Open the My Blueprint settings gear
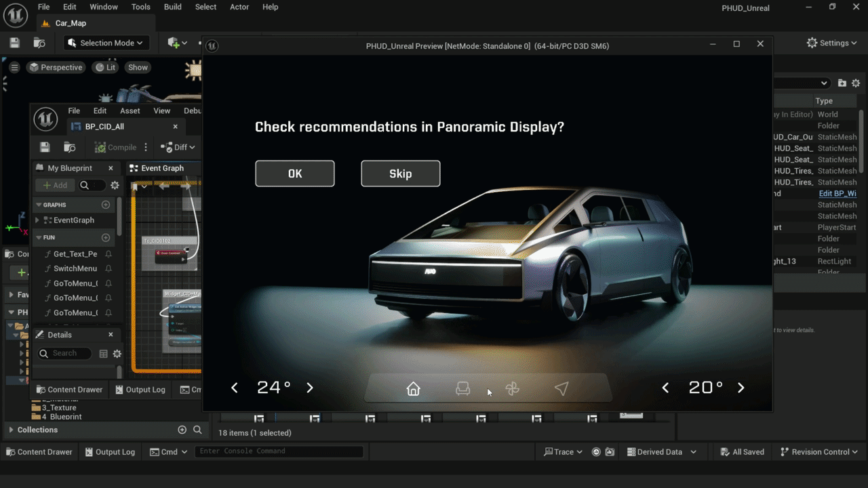The height and width of the screenshot is (488, 868). pos(115,185)
